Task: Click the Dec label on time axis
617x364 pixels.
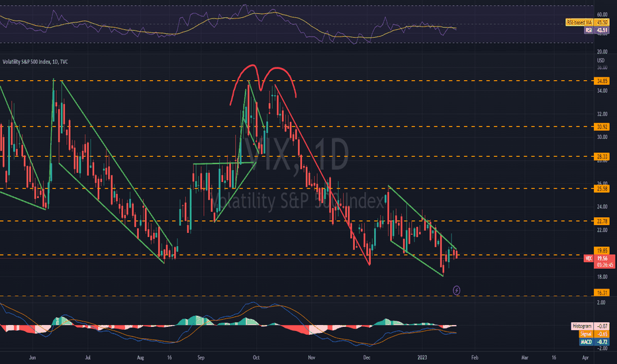Action: pyautogui.click(x=367, y=357)
